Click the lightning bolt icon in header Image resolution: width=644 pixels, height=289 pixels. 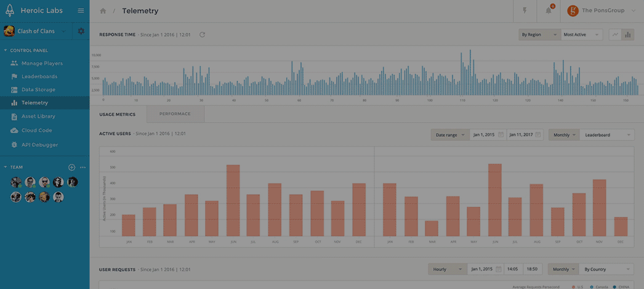click(x=525, y=11)
